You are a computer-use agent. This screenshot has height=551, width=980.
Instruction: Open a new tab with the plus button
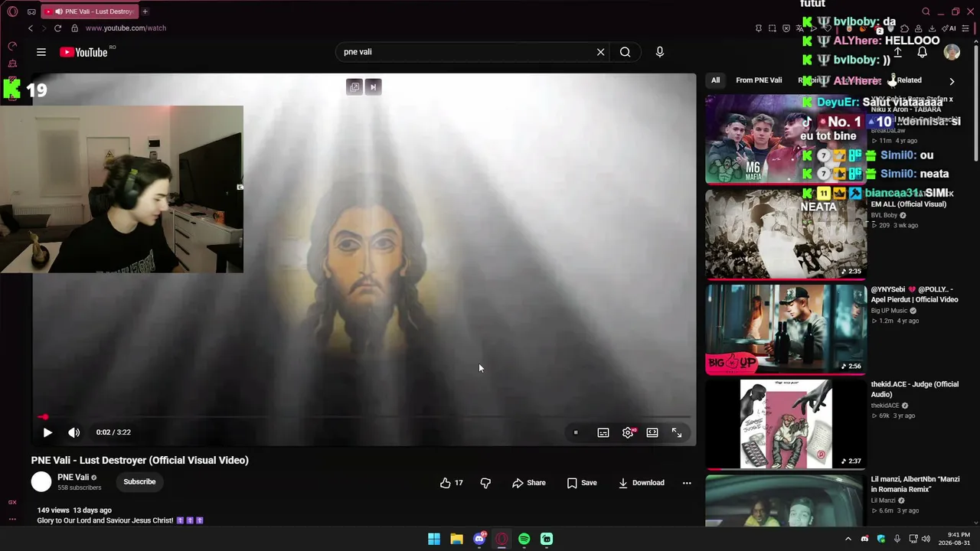coord(145,11)
